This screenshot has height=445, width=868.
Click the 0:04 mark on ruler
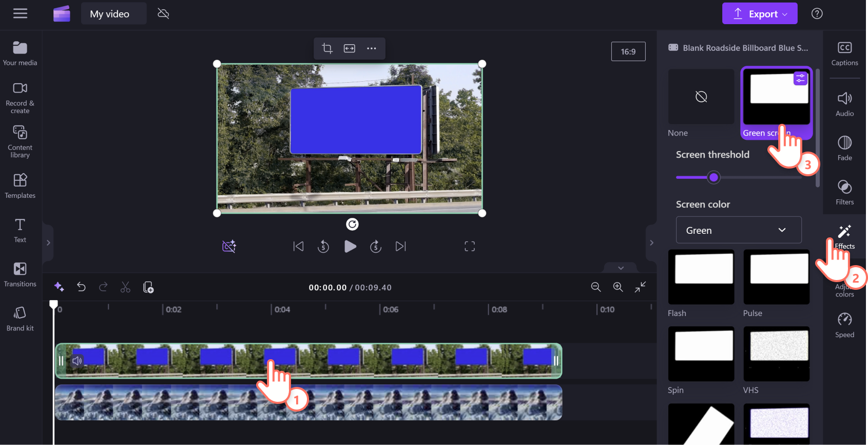tap(282, 309)
